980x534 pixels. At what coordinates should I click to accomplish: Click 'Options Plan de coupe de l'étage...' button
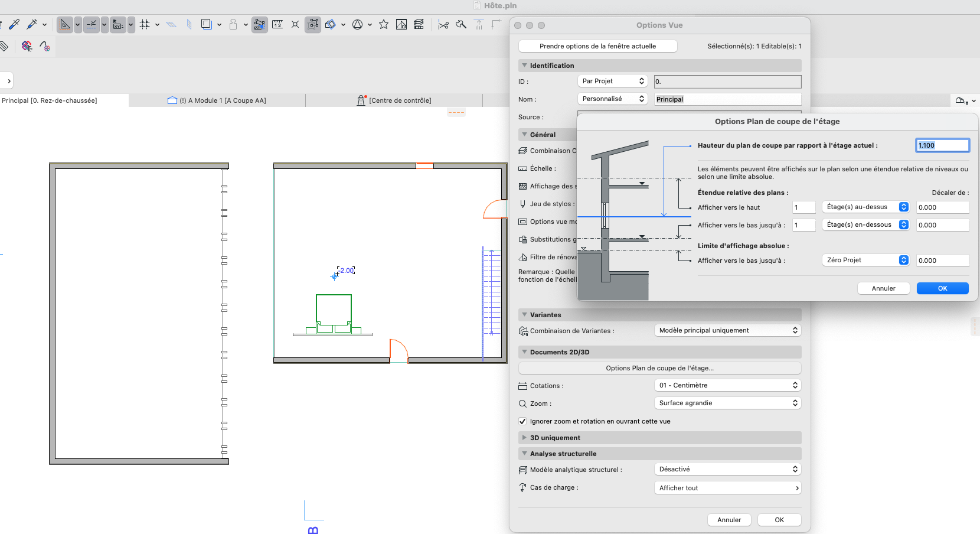pyautogui.click(x=659, y=368)
